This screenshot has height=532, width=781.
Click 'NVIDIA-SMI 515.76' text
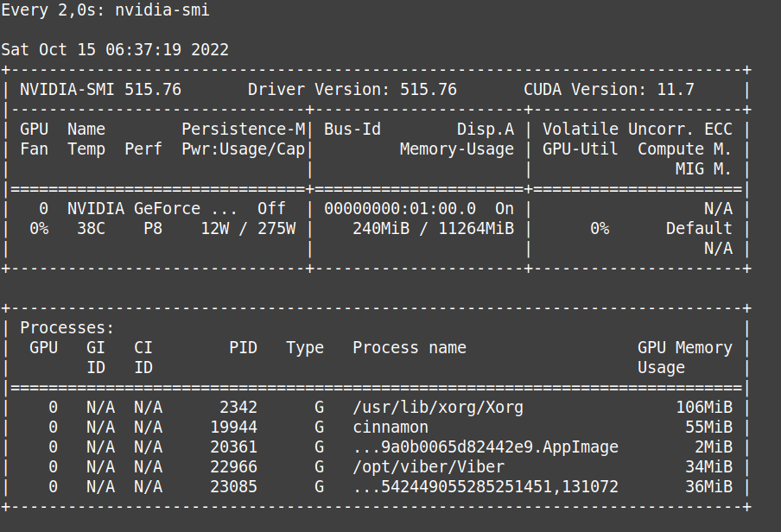point(100,90)
